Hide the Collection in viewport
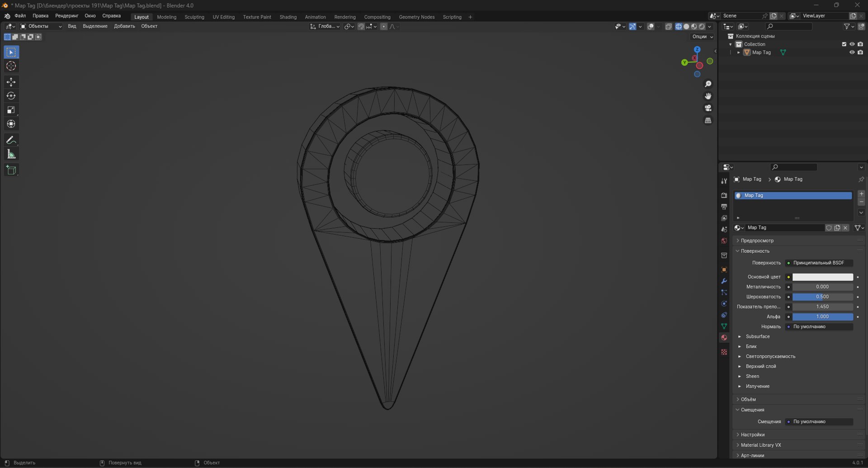The width and height of the screenshot is (868, 468). (x=852, y=44)
